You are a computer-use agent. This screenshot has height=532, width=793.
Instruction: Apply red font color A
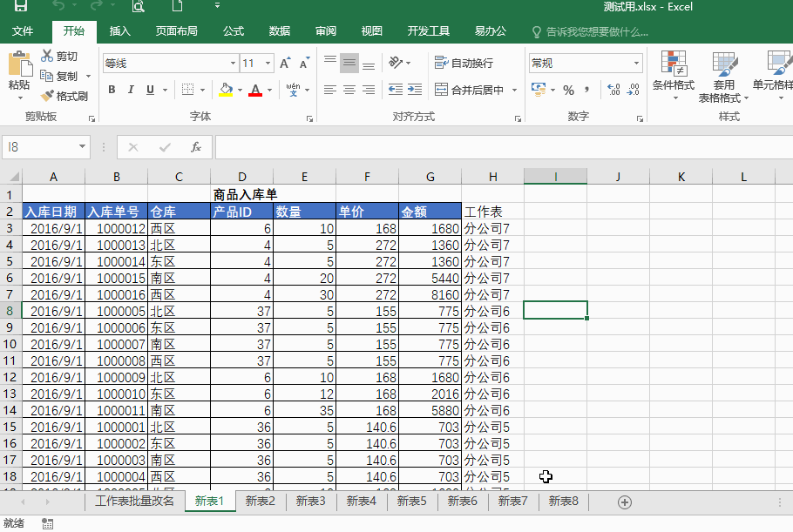(255, 90)
